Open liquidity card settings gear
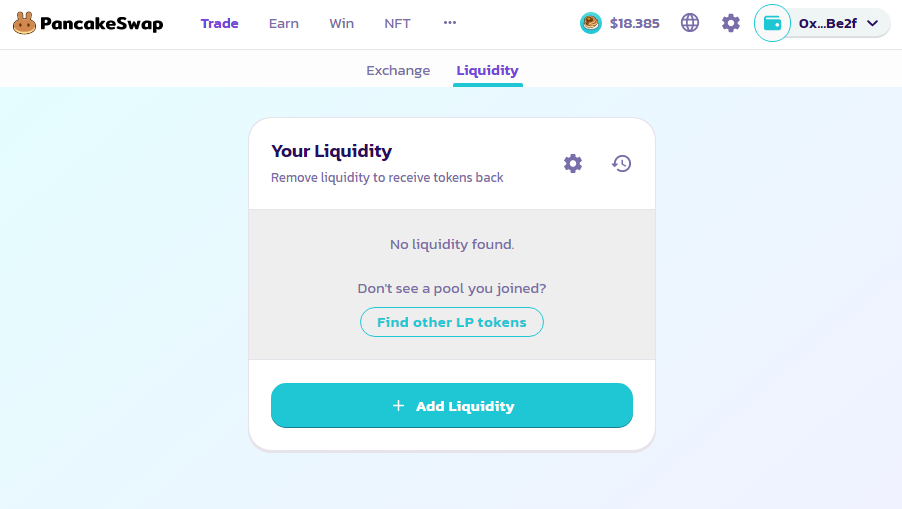The width and height of the screenshot is (902, 509). pos(573,163)
